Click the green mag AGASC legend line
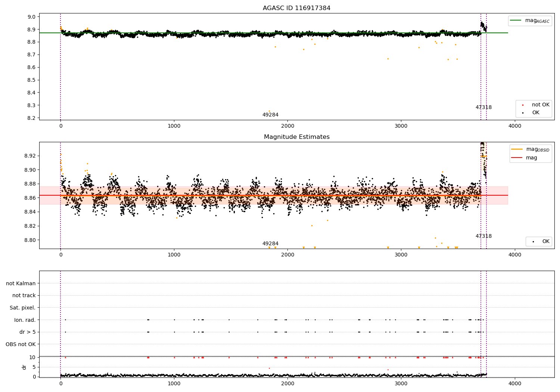Image resolution: width=560 pixels, height=392 pixels. pos(516,21)
